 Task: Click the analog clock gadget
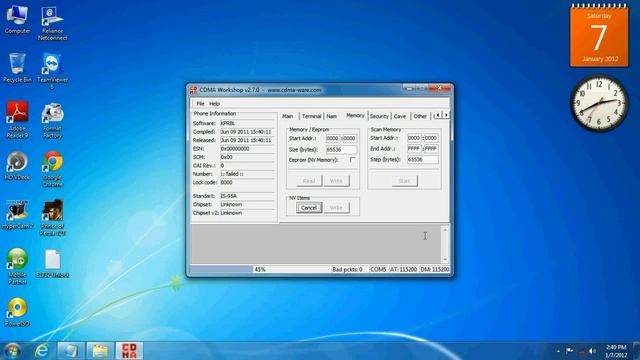coord(599,103)
